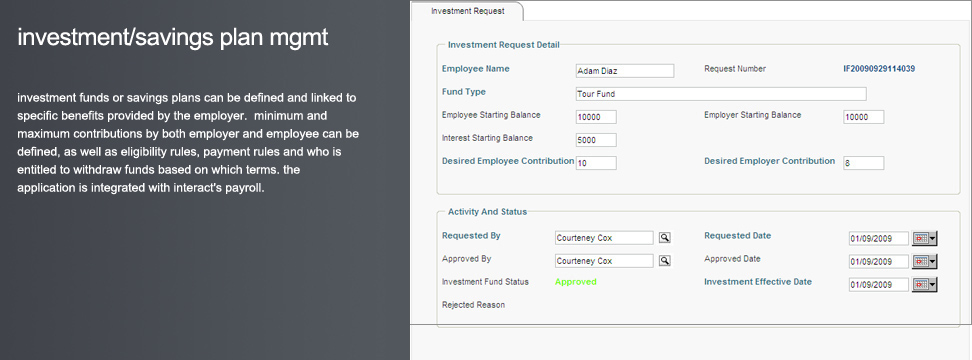Screen dimensions: 972x360
Task: Click the Employer Starting Balance field
Action: coord(864,117)
